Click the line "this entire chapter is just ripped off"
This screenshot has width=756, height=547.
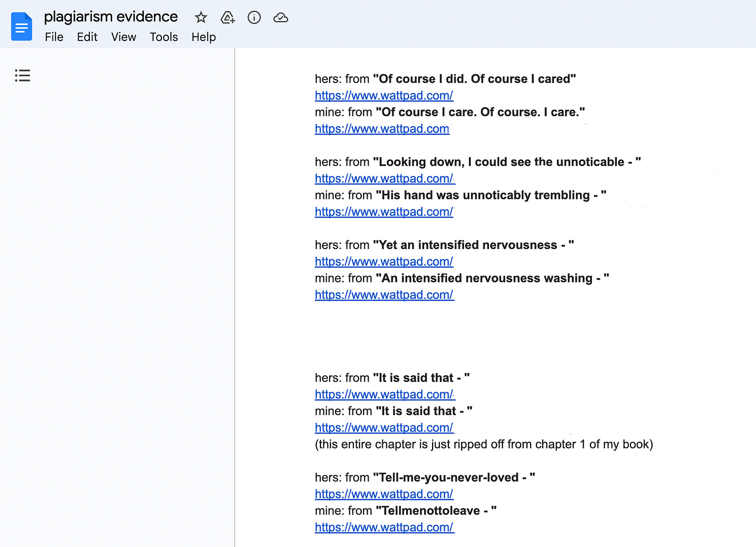click(484, 444)
